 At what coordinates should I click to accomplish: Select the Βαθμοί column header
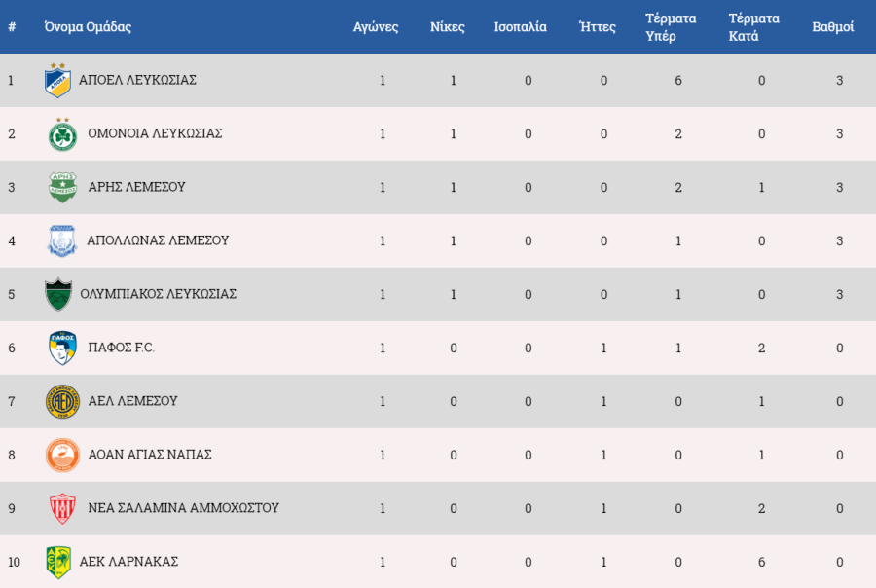coord(833,27)
